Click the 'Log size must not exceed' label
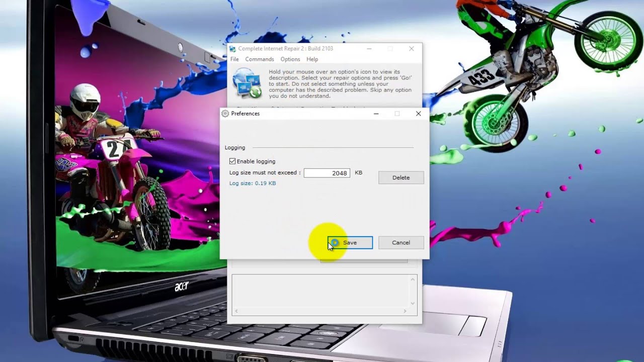The image size is (644, 362). [x=265, y=173]
